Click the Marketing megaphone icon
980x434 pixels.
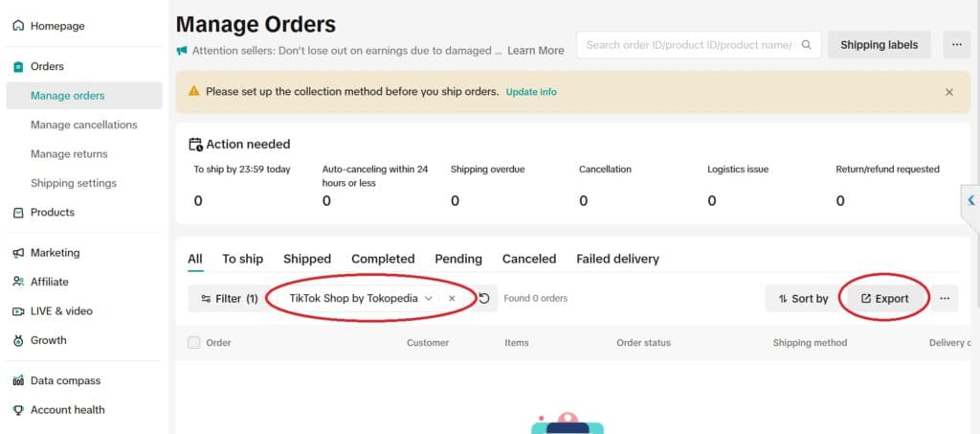pyautogui.click(x=18, y=253)
